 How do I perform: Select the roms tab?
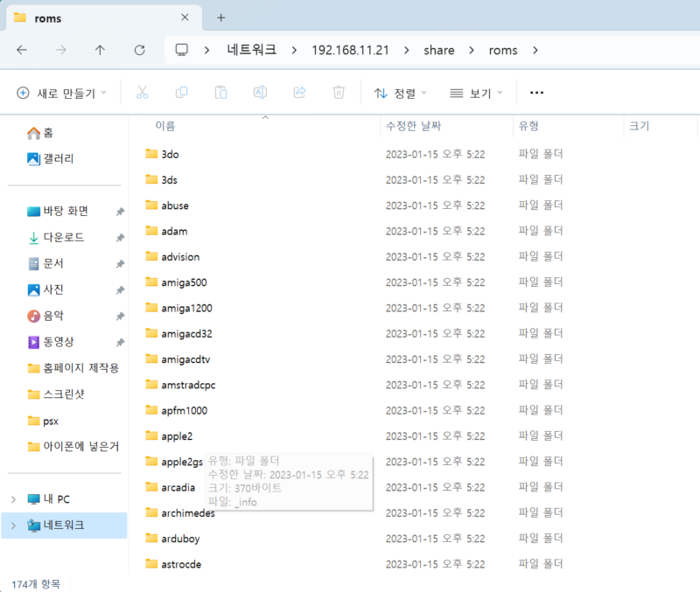pos(102,17)
